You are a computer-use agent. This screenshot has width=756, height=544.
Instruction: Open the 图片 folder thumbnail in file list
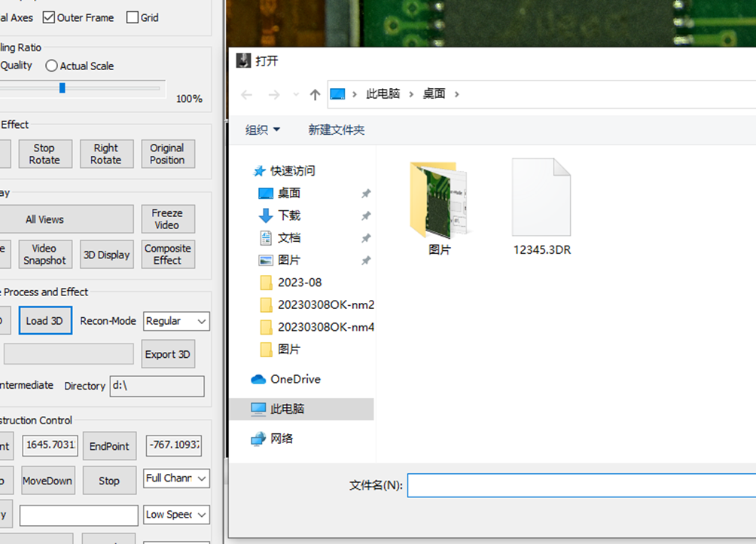click(439, 208)
